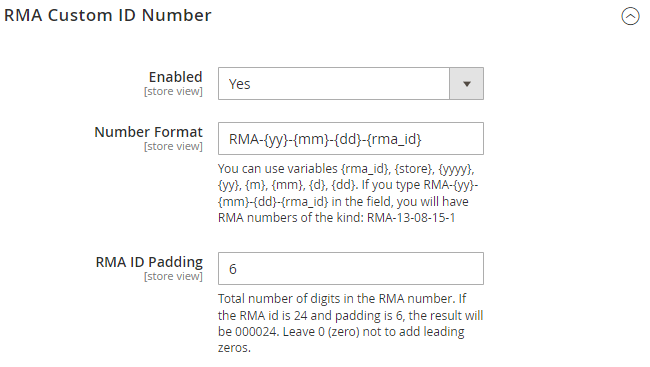Place cursor after {rma_id} in Number Format
650x367 pixels.
tap(422, 139)
